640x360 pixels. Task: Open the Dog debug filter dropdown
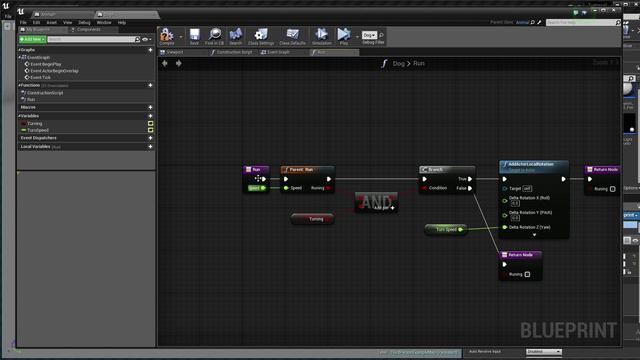(x=369, y=36)
